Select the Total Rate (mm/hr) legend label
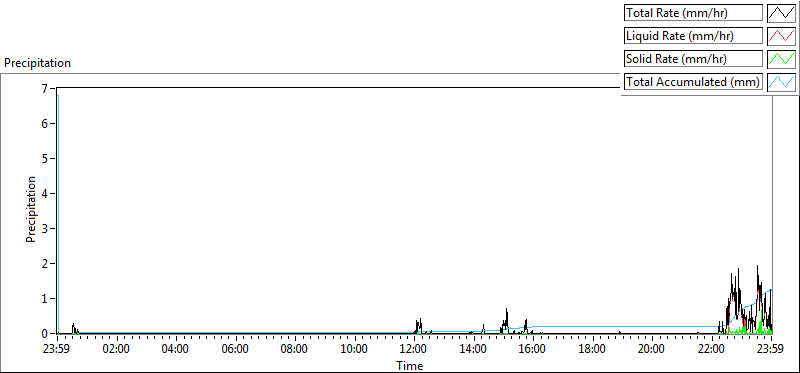The width and height of the screenshot is (800, 373). [x=693, y=13]
